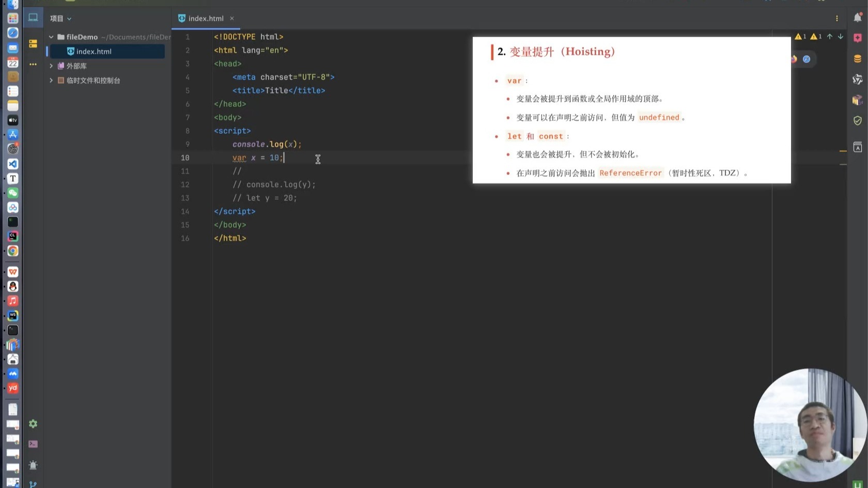Click line number 10 in the gutter
Image resolution: width=868 pixels, height=488 pixels.
coord(185,158)
